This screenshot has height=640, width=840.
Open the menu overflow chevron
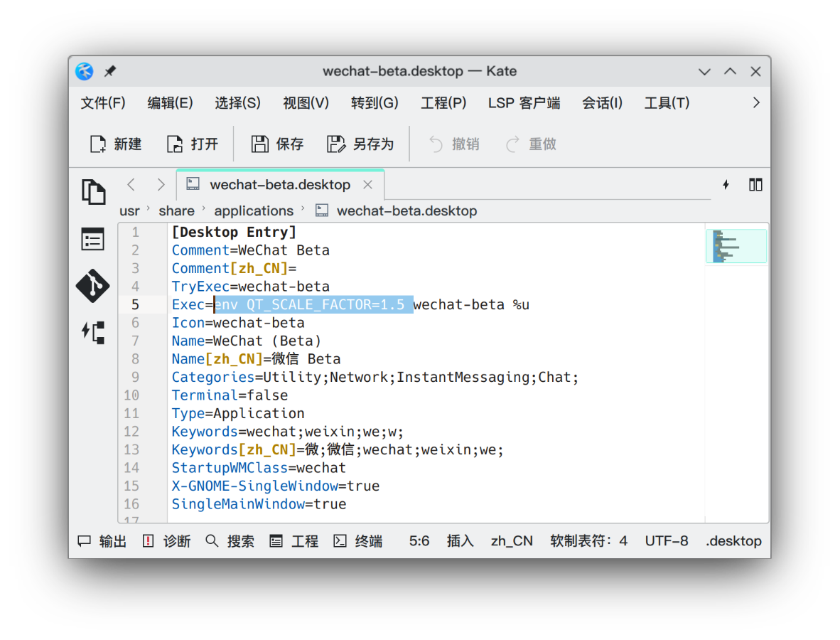[x=755, y=102]
